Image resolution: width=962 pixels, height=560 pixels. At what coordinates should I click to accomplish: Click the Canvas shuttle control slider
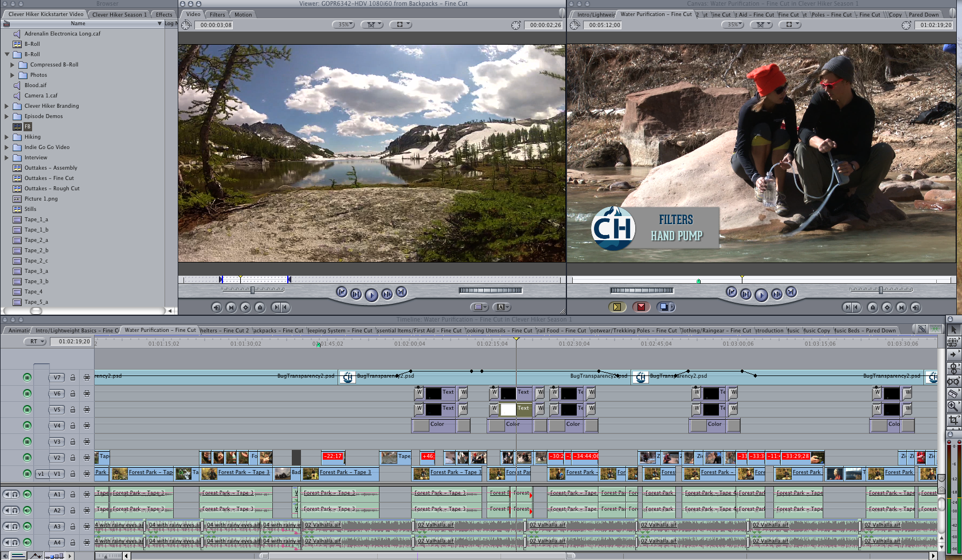(881, 290)
